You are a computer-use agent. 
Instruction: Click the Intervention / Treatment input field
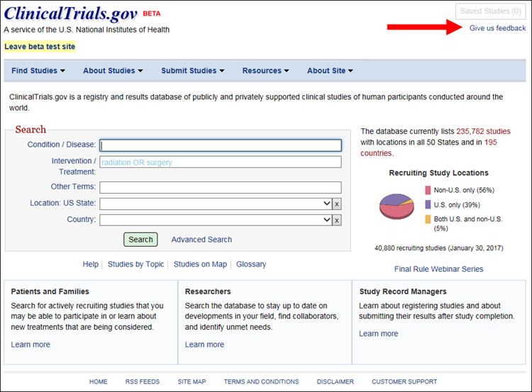221,162
